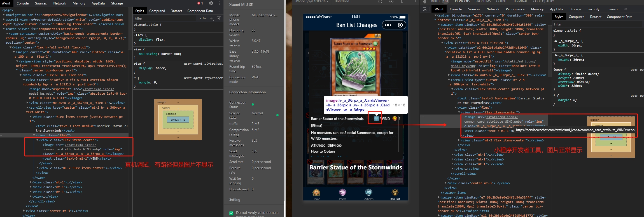Image resolution: width=644 pixels, height=217 pixels.
Task: Open the Security tab in the right devtools
Action: click(x=593, y=9)
